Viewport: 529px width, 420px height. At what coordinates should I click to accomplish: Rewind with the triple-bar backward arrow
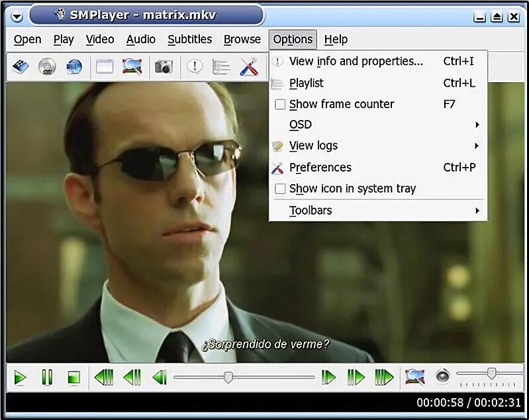(x=104, y=377)
